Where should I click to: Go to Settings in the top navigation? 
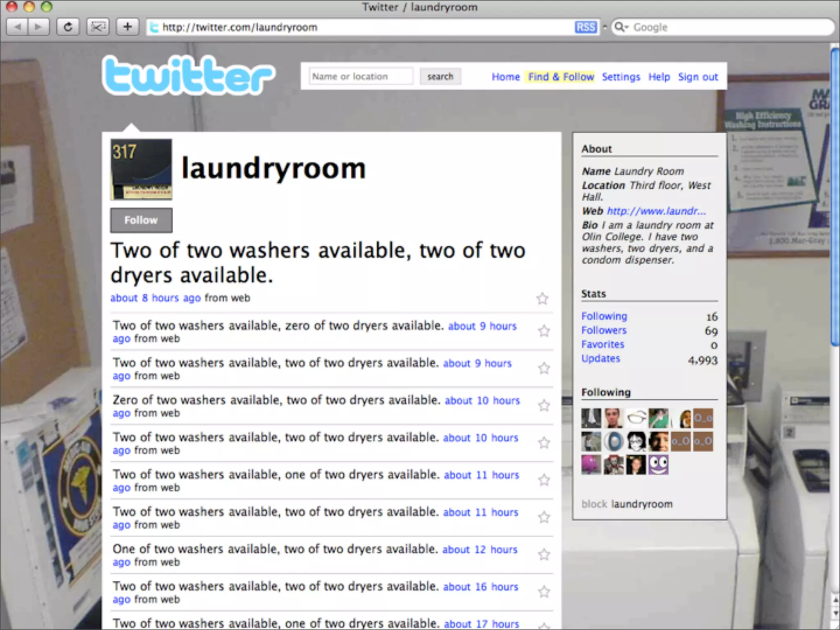pyautogui.click(x=621, y=77)
